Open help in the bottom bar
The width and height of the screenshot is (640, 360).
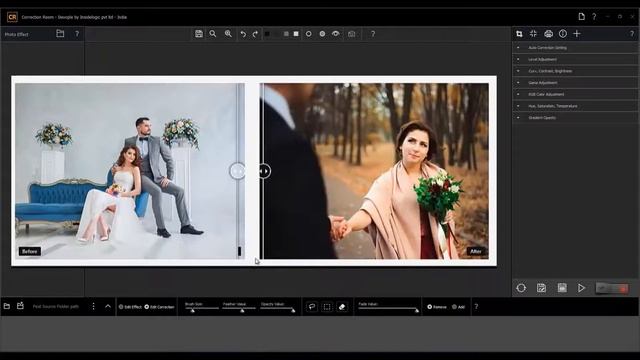pyautogui.click(x=476, y=307)
